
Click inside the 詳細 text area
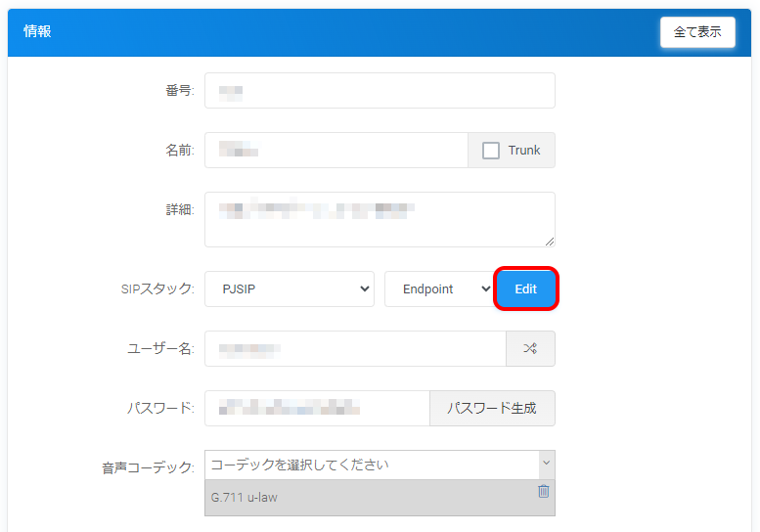pyautogui.click(x=380, y=219)
